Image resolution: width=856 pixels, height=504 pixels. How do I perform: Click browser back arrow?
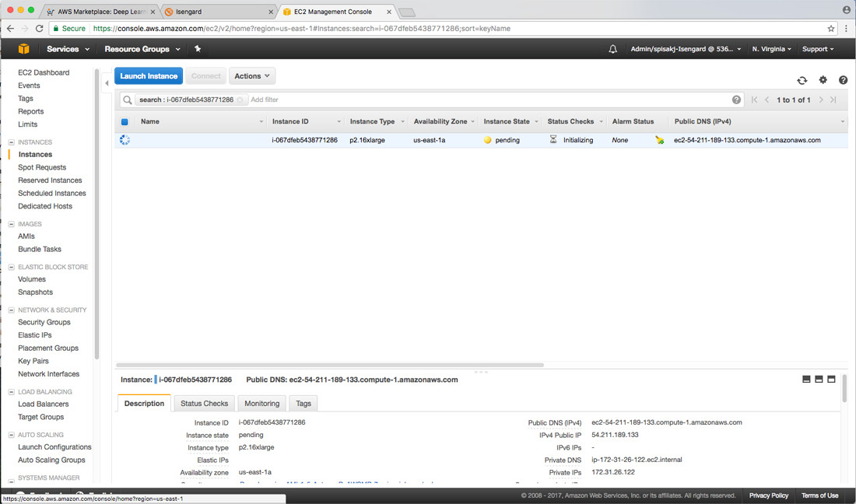pyautogui.click(x=10, y=28)
